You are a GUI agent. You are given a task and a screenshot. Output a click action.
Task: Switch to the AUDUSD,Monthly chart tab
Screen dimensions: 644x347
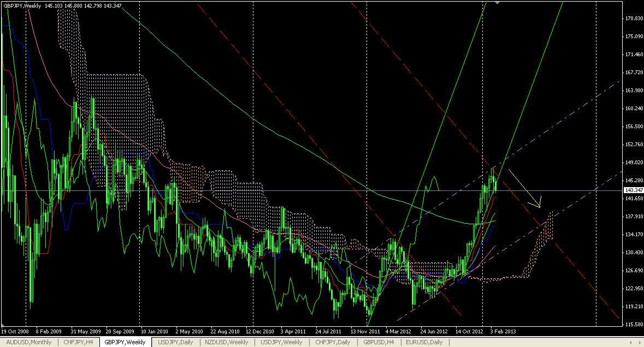pyautogui.click(x=29, y=342)
